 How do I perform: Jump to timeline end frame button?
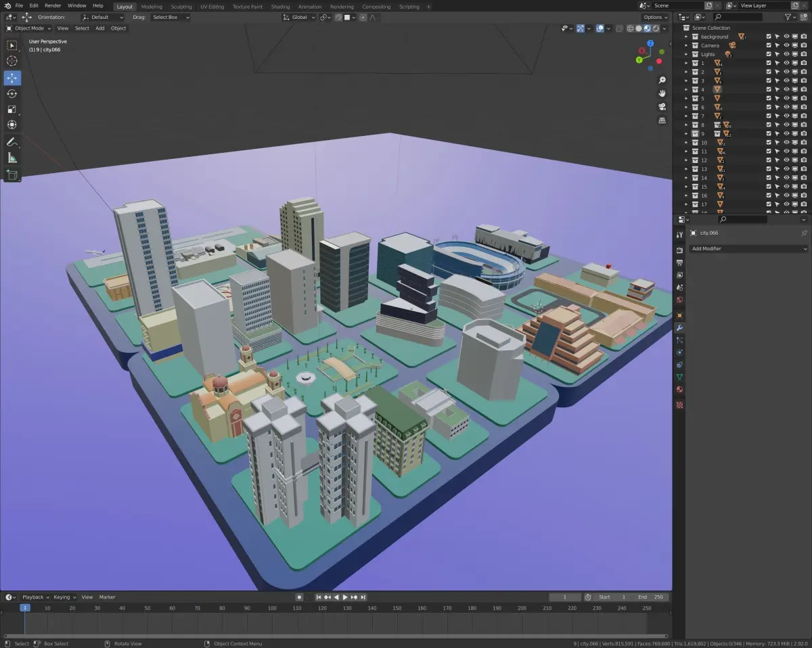(x=363, y=597)
